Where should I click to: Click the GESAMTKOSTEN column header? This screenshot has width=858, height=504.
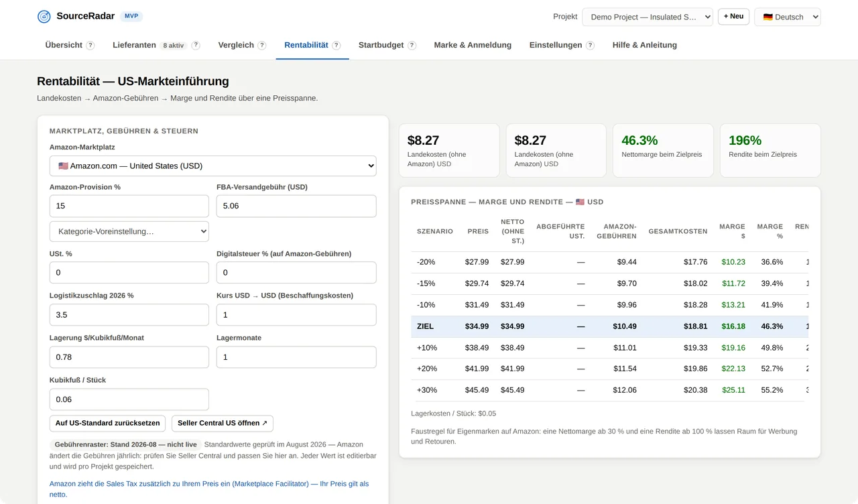(678, 231)
